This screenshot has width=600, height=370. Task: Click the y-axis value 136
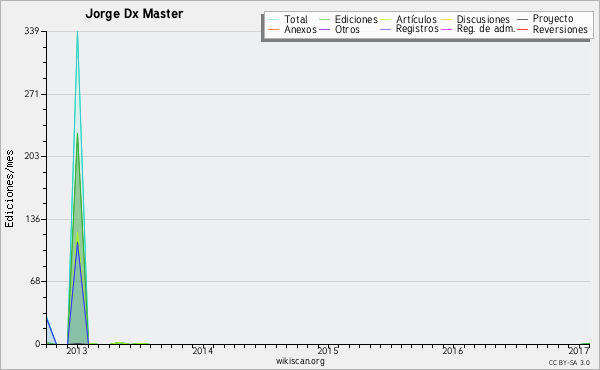click(x=33, y=219)
